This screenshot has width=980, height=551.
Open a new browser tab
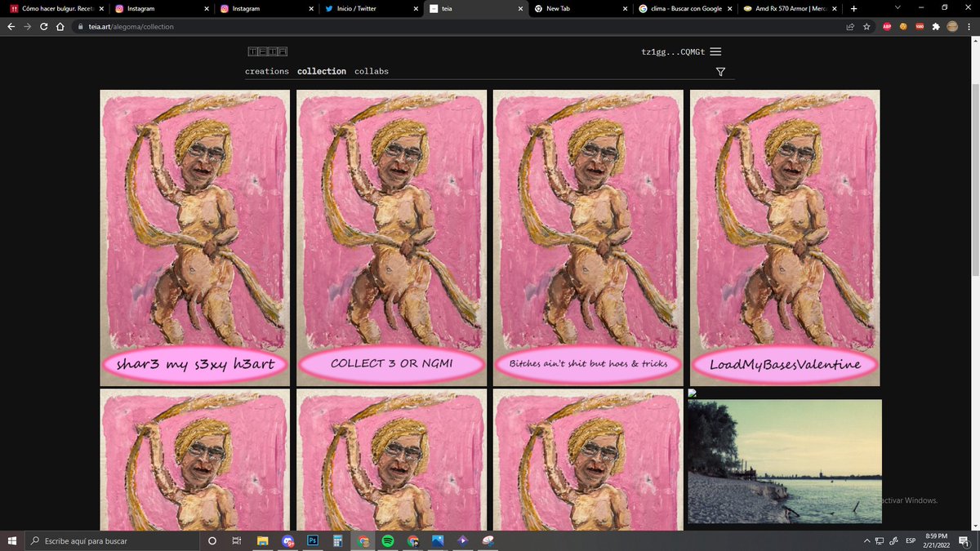(x=854, y=8)
